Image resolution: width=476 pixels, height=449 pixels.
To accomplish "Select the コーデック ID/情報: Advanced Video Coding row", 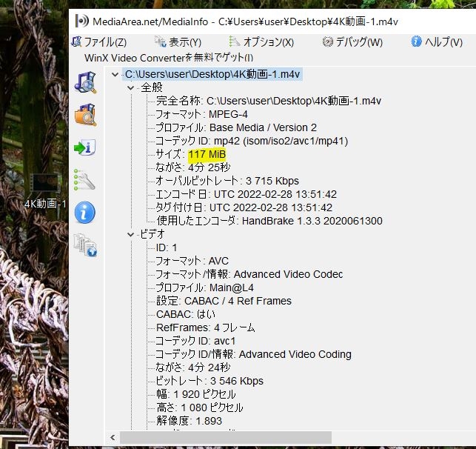I will (x=253, y=354).
